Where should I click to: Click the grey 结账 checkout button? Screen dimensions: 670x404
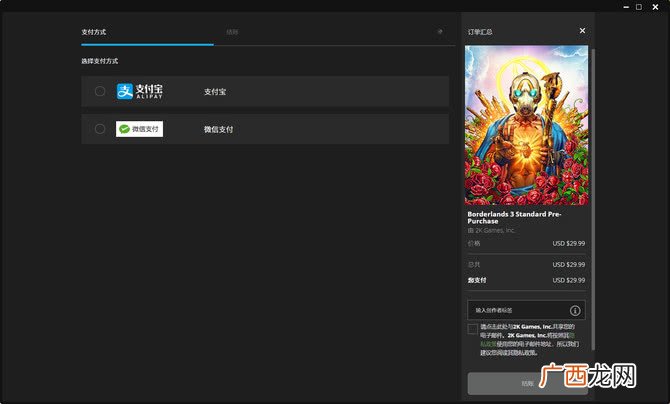click(527, 383)
